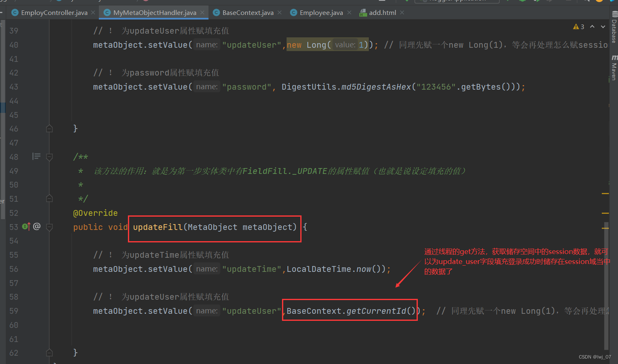Click BaseContext class reference on line 59

pos(314,311)
